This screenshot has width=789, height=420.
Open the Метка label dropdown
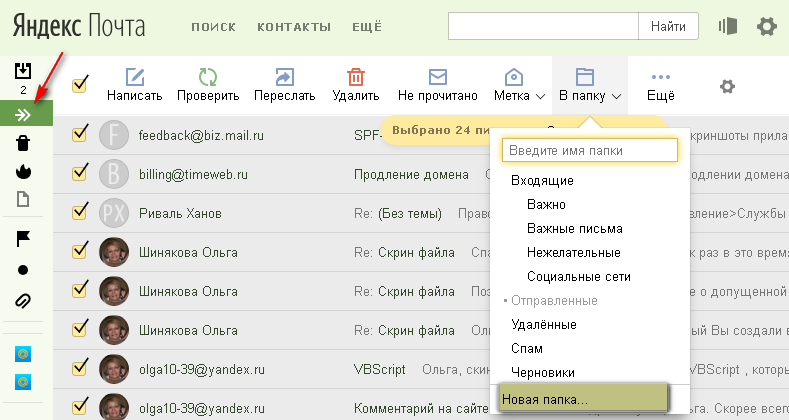click(519, 85)
